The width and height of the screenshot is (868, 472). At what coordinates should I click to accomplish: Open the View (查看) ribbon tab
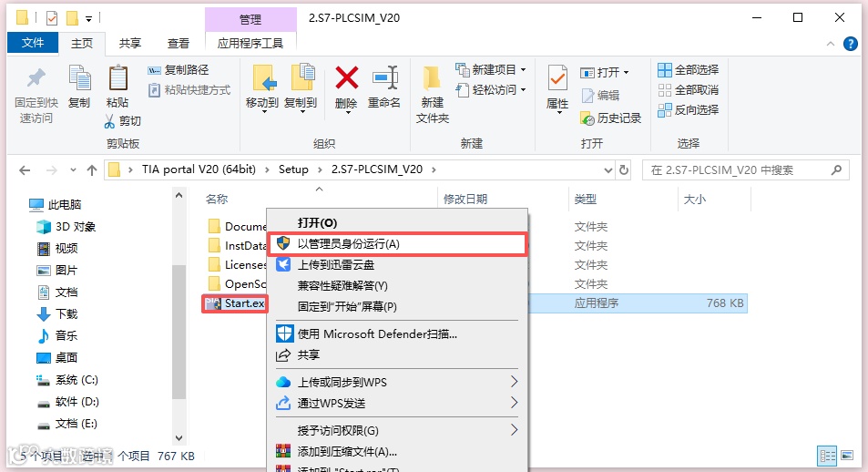[179, 43]
